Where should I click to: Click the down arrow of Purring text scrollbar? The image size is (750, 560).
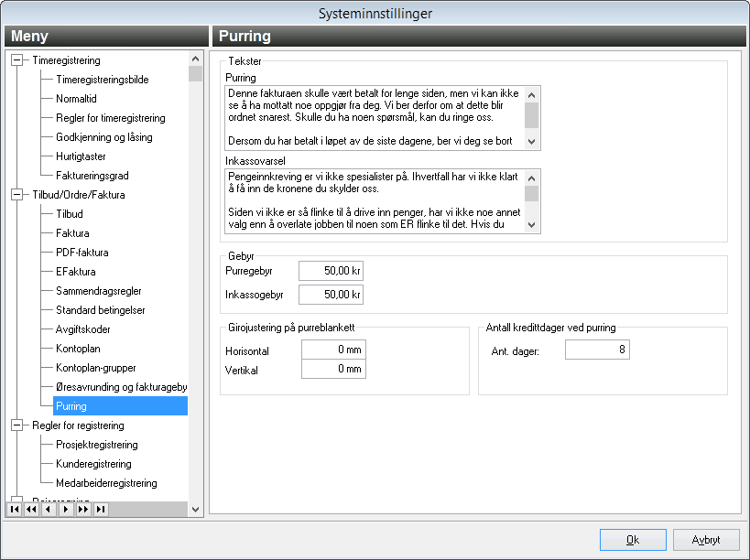tap(531, 142)
